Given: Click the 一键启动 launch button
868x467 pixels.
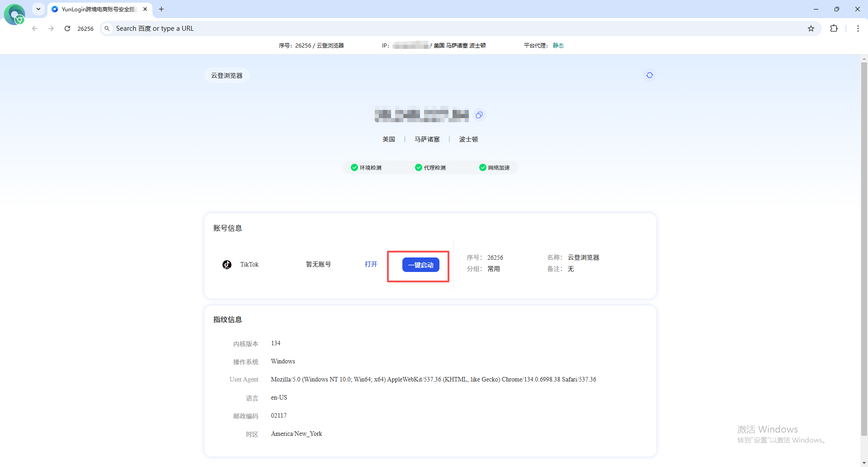Looking at the screenshot, I should click(x=420, y=265).
